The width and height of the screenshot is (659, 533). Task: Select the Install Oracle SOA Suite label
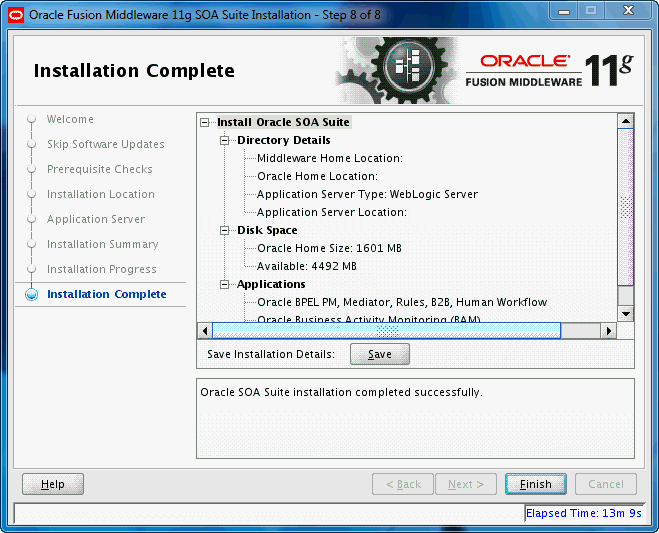(283, 122)
